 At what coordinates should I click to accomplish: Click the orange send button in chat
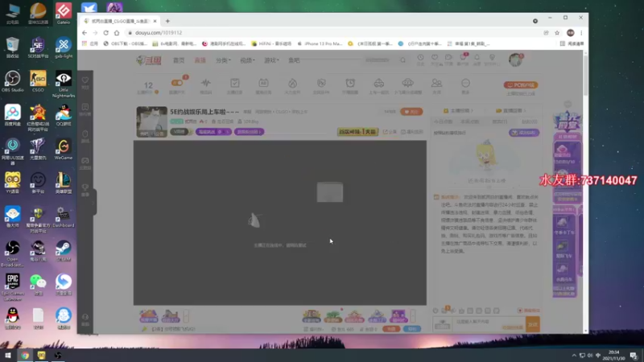tap(533, 324)
